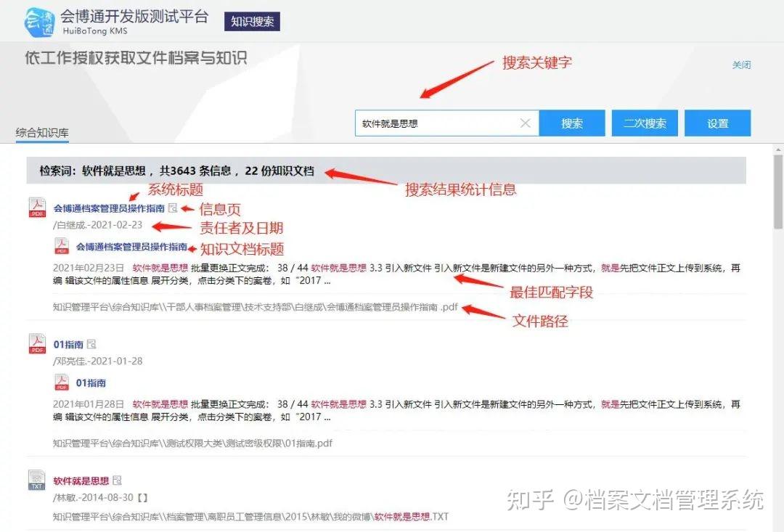784x532 pixels.
Task: Open indented 01指南 knowledge document link
Action: coord(91,383)
